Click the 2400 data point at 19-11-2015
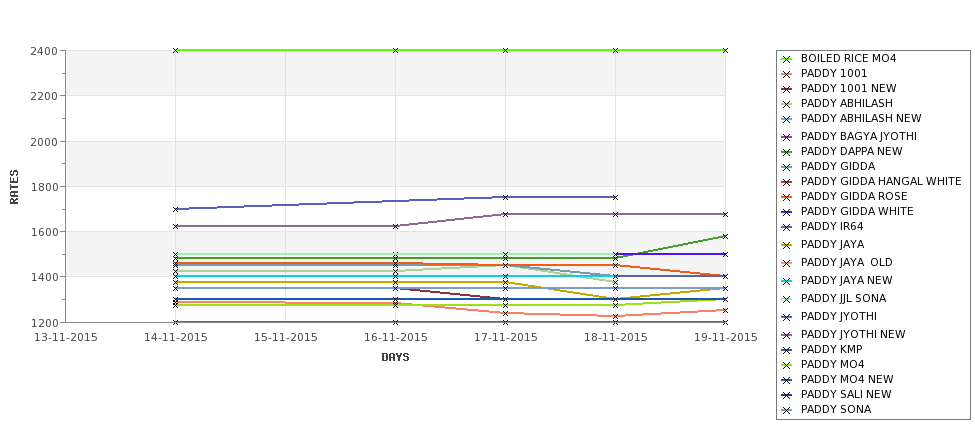Viewport: 975px width, 429px height. point(725,50)
